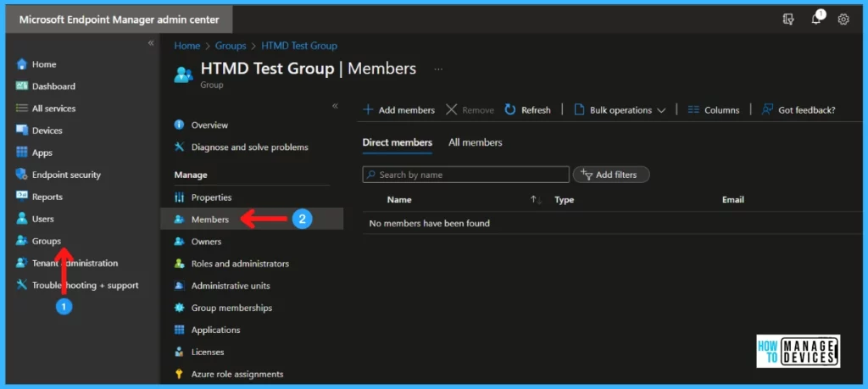The image size is (868, 389).
Task: Go to Groups breadcrumb link
Action: click(x=231, y=46)
